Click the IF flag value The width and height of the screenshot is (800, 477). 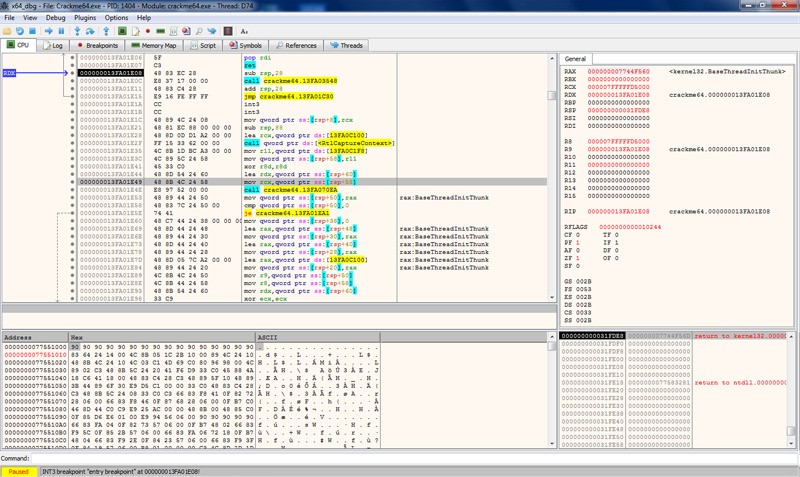pos(616,242)
